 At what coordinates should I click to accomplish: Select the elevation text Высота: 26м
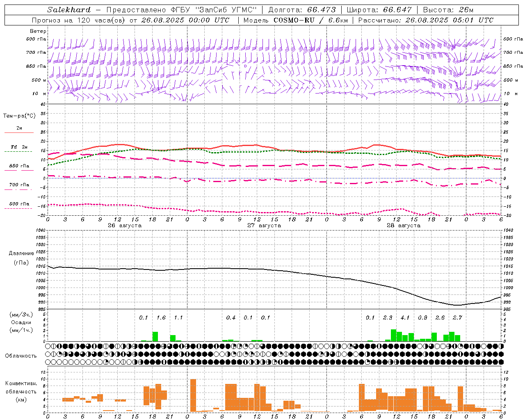(x=448, y=10)
